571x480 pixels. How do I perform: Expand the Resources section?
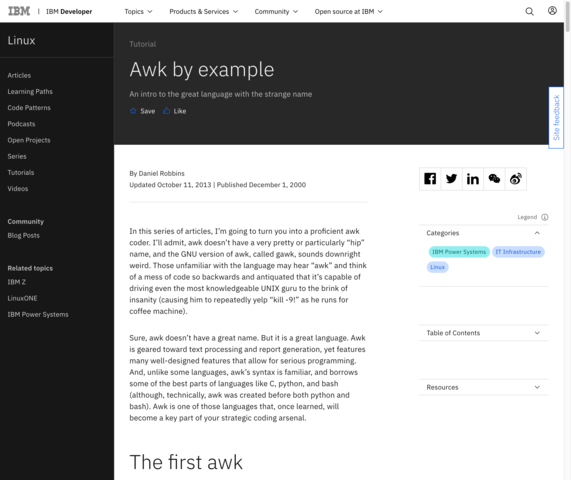[484, 387]
